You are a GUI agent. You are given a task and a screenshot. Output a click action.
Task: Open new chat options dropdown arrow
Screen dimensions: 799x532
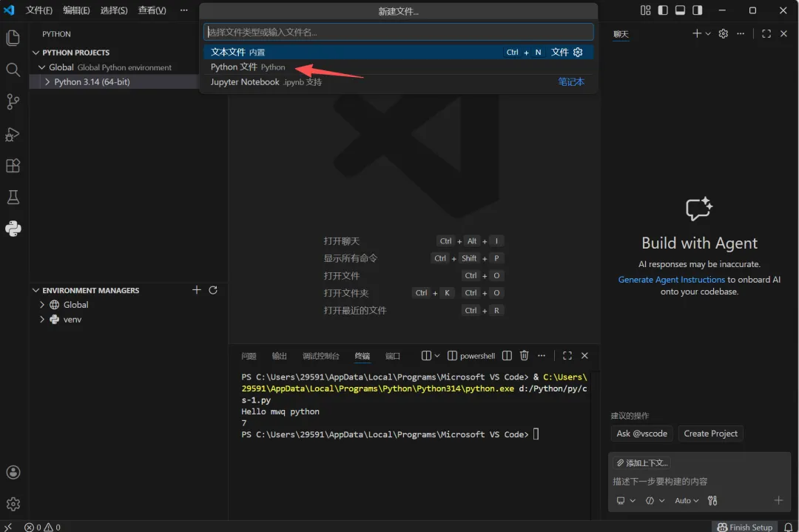tap(708, 33)
